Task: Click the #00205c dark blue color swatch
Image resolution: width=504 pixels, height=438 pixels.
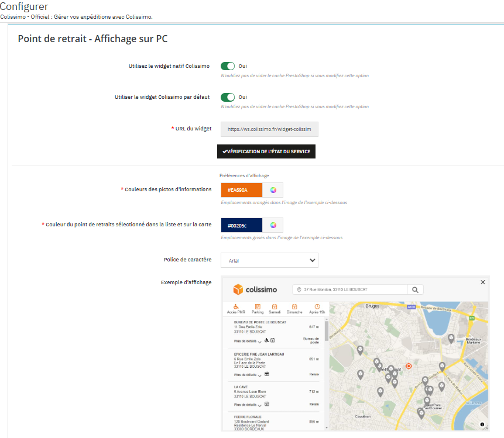Action: click(241, 225)
